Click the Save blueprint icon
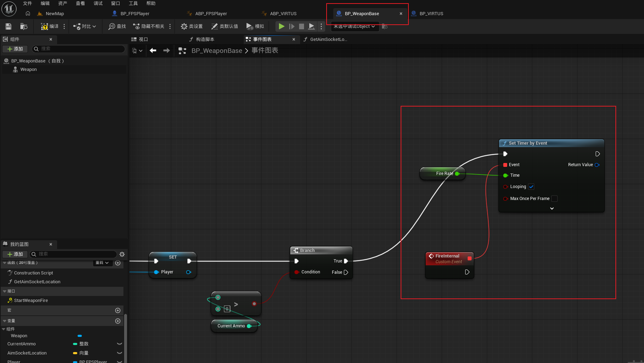The image size is (644, 363). click(x=8, y=26)
